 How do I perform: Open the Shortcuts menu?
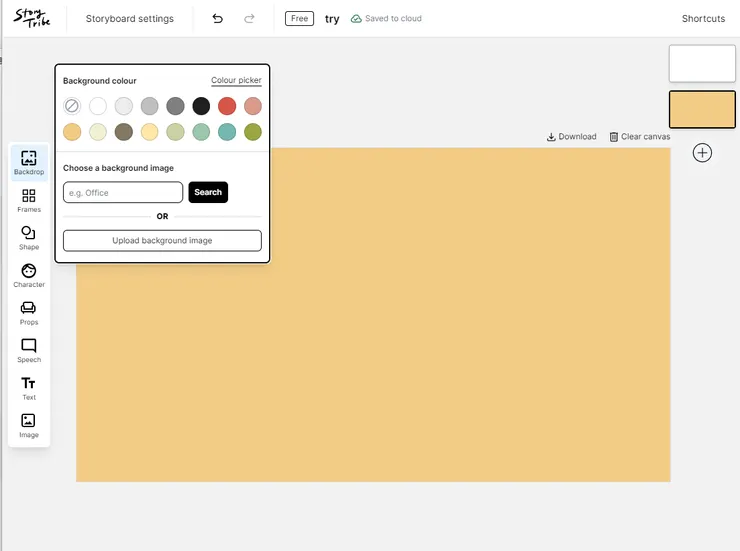[703, 18]
